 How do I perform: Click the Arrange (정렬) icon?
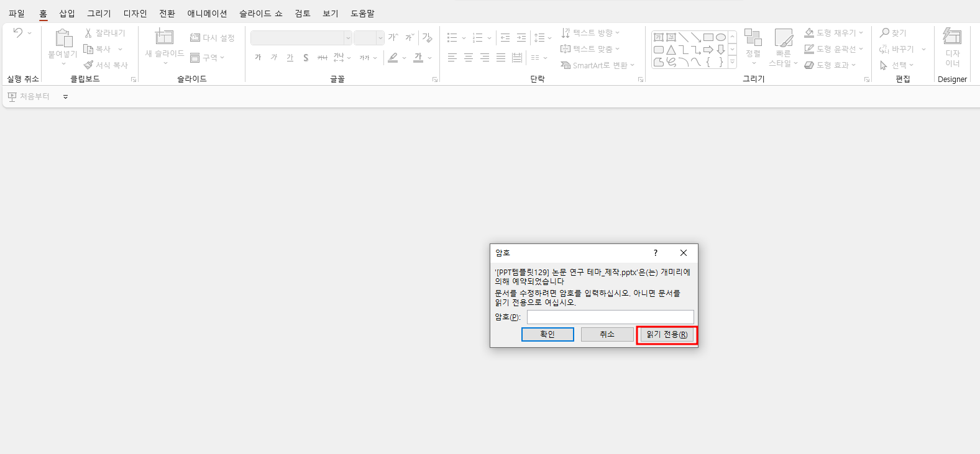753,37
